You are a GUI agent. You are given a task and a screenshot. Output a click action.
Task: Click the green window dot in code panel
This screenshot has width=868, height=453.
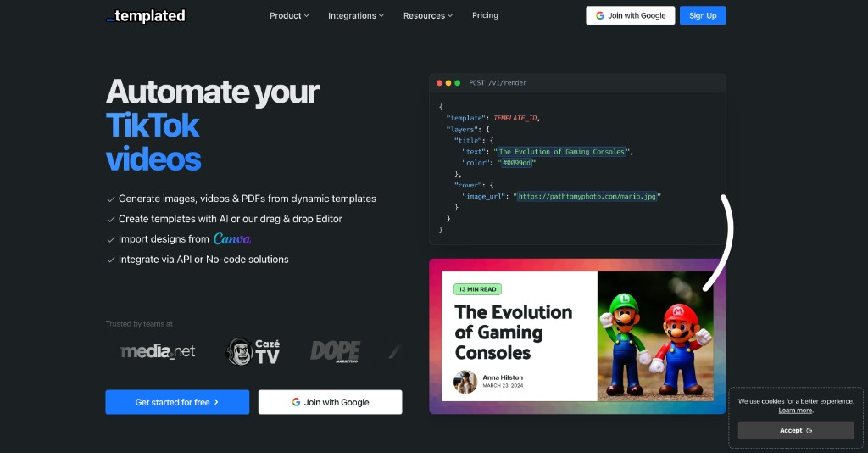tap(457, 83)
